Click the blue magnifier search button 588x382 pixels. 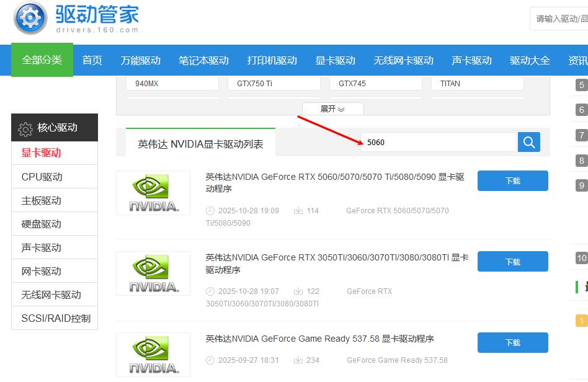(x=528, y=142)
